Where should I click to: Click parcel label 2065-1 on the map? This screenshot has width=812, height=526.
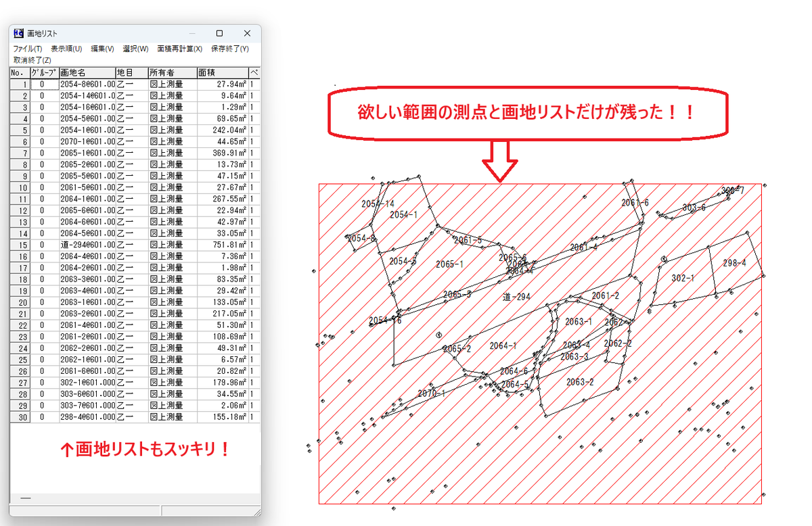pos(450,264)
